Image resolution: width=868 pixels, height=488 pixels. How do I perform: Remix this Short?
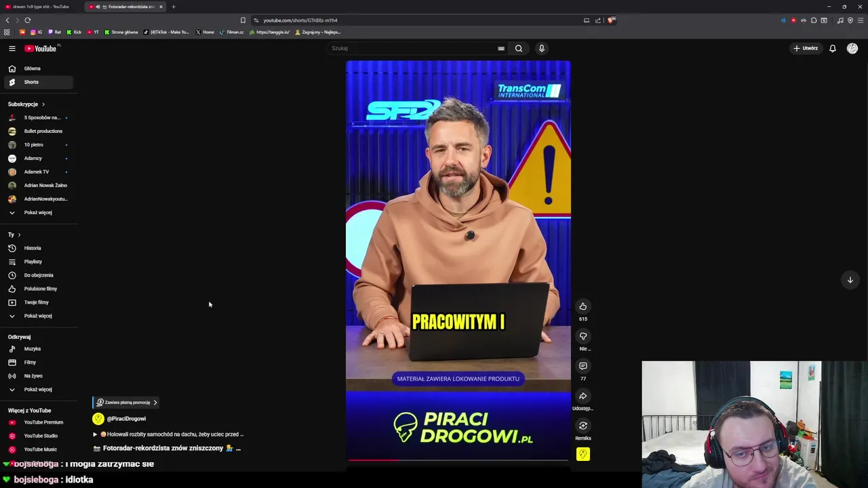pyautogui.click(x=583, y=426)
